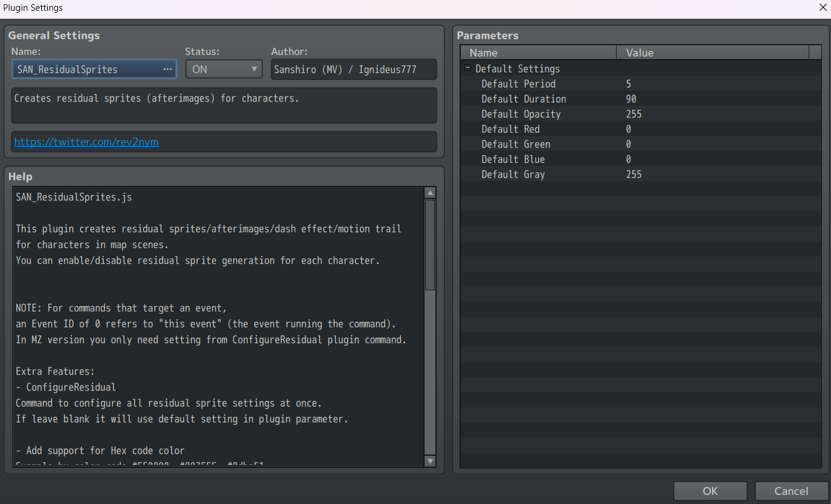This screenshot has height=504, width=831.
Task: Click the Help scrollbar up arrow
Action: click(430, 193)
